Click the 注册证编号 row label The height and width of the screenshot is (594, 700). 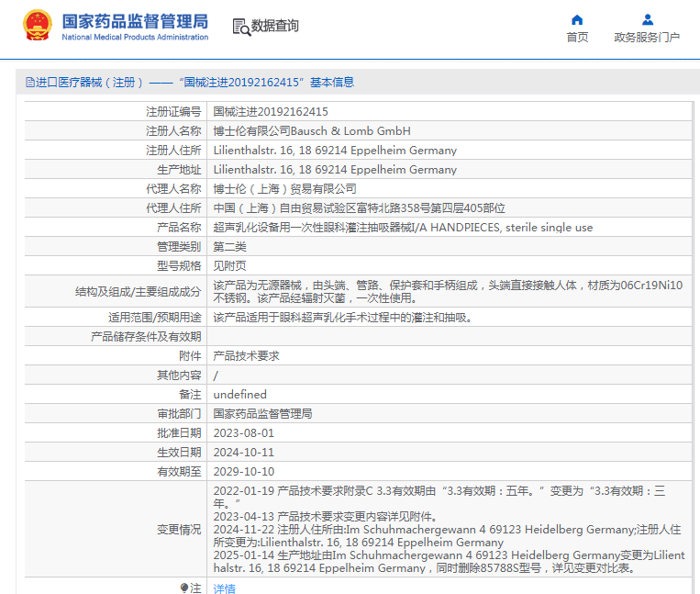173,112
